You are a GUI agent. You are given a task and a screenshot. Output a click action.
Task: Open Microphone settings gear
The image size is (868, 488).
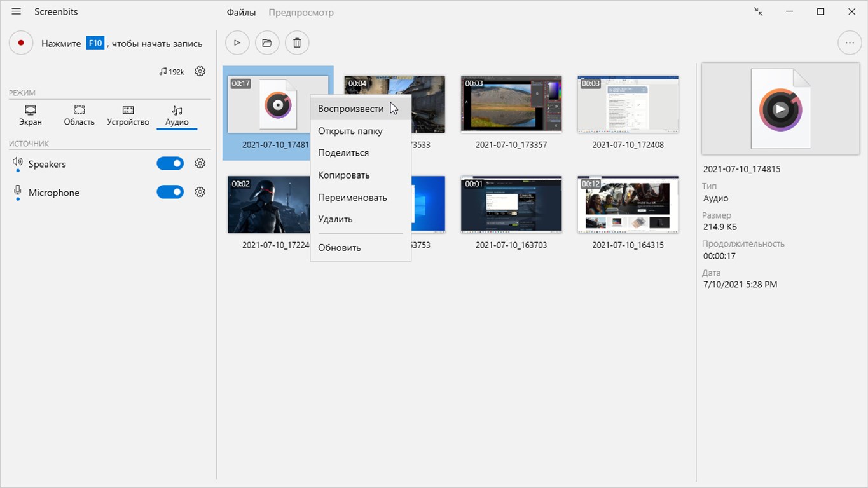click(x=200, y=192)
